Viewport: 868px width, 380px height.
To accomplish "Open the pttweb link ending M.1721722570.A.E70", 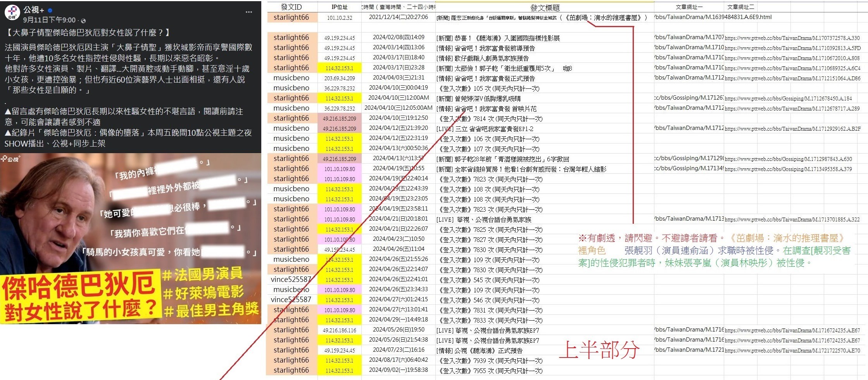I will coord(792,351).
